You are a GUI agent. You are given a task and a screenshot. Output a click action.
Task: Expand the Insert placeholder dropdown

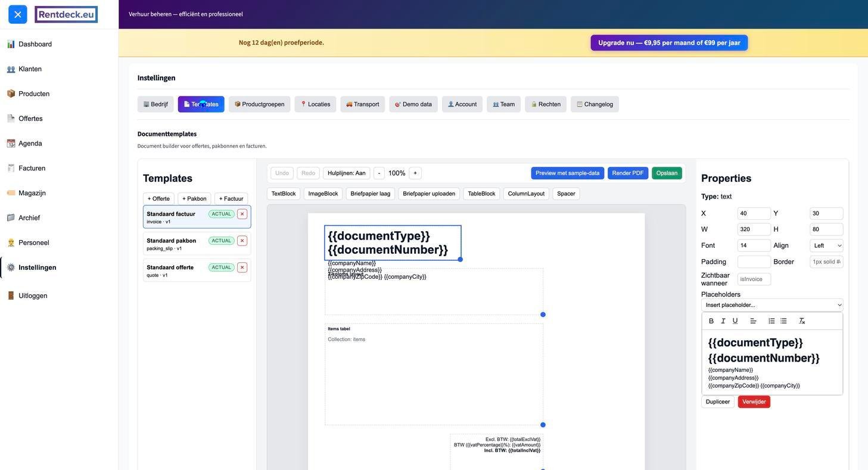(x=772, y=305)
